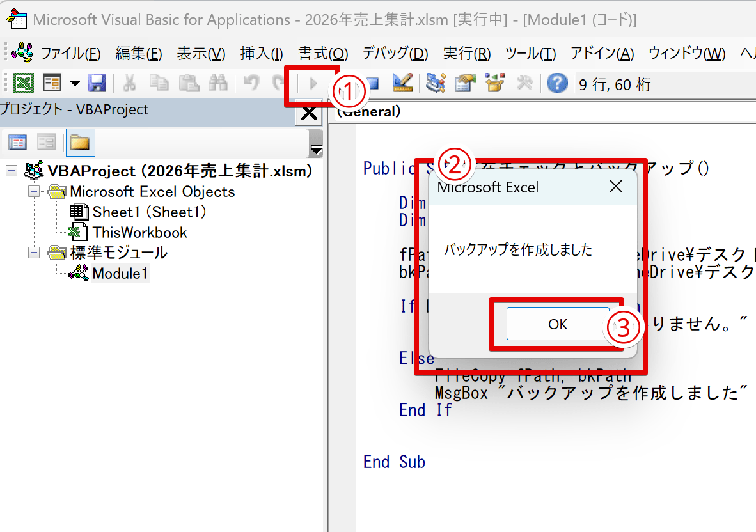
Task: Click the Design Mode icon
Action: pos(403,84)
